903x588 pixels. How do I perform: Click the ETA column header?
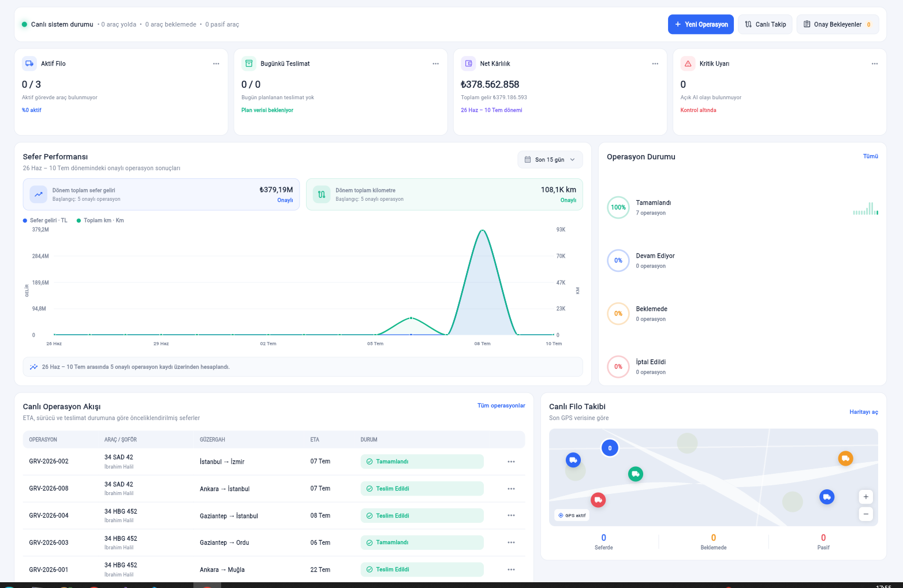[x=315, y=440]
